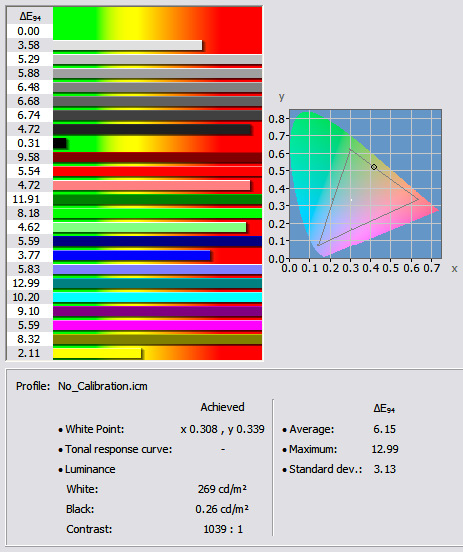This screenshot has width=463, height=552.
Task: Click the olive bar at 8.32
Action: [x=157, y=339]
